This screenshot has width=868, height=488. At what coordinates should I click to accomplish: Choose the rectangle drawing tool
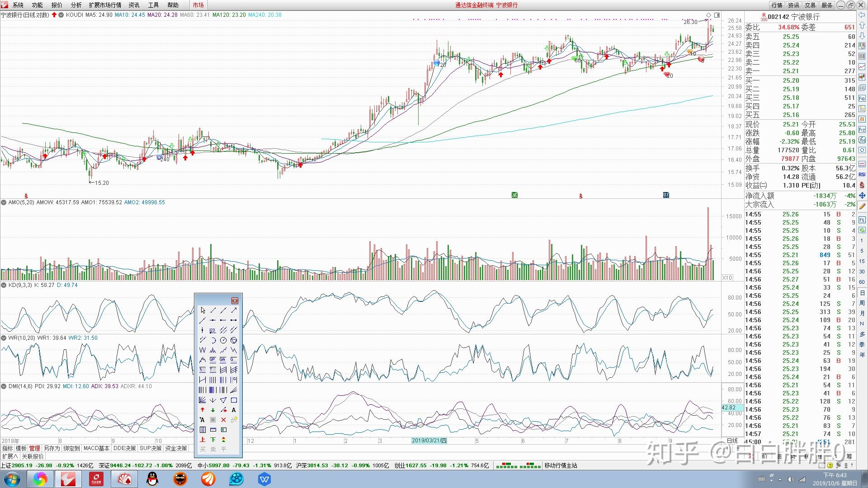(x=234, y=400)
